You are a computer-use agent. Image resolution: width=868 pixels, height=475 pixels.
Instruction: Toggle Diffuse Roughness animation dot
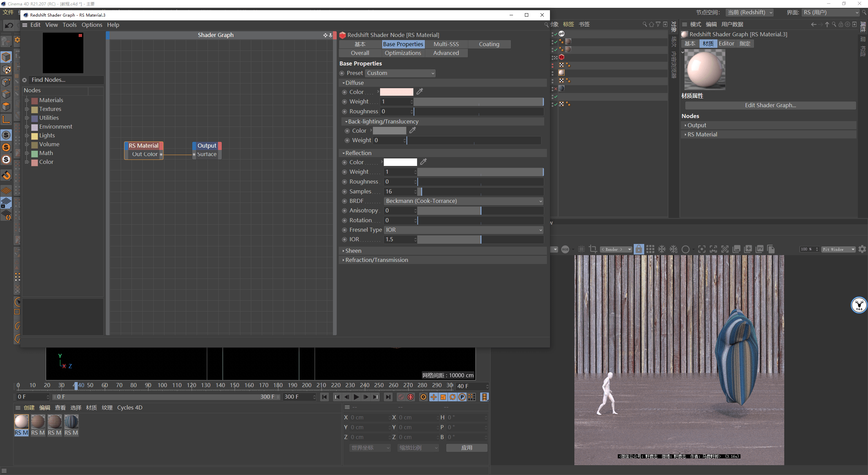344,112
